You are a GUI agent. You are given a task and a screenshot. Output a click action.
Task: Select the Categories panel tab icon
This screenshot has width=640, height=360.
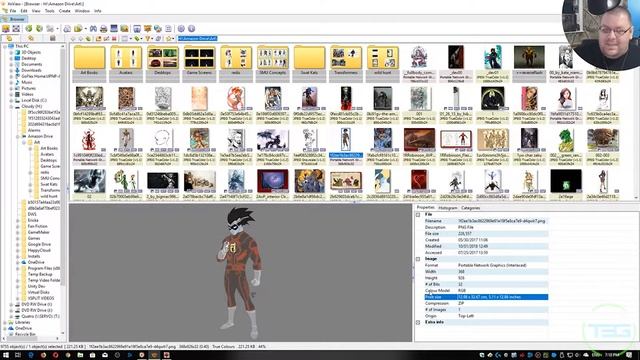pyautogui.click(x=52, y=38)
